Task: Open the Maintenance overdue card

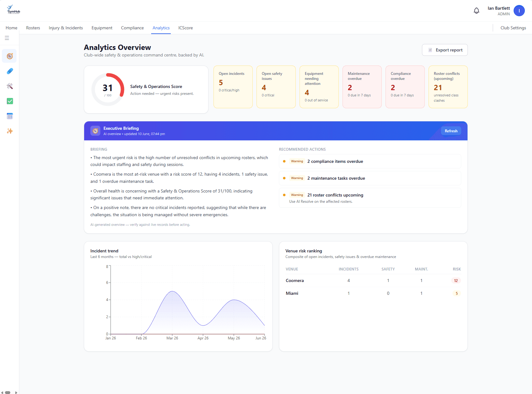Action: point(362,87)
